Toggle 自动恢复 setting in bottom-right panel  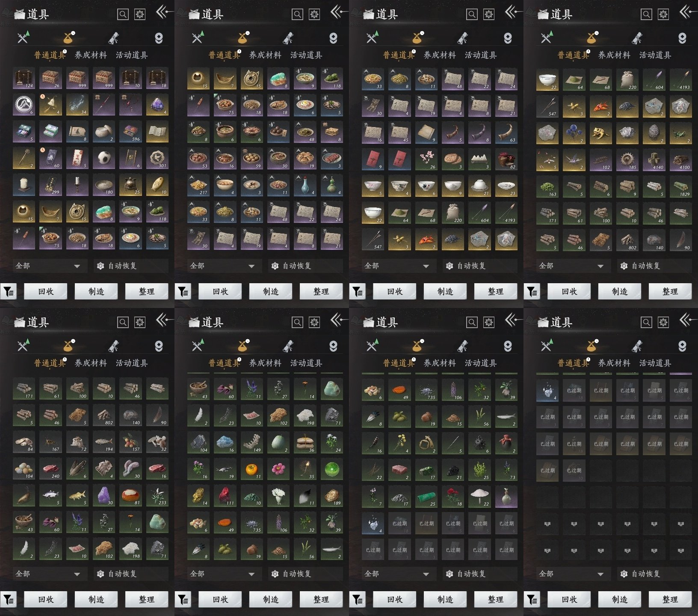(641, 574)
